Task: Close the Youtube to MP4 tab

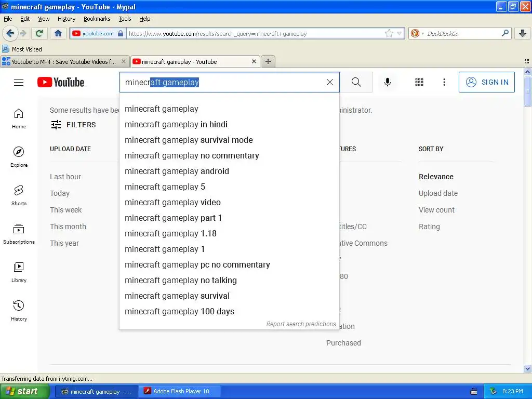Action: pyautogui.click(x=124, y=61)
